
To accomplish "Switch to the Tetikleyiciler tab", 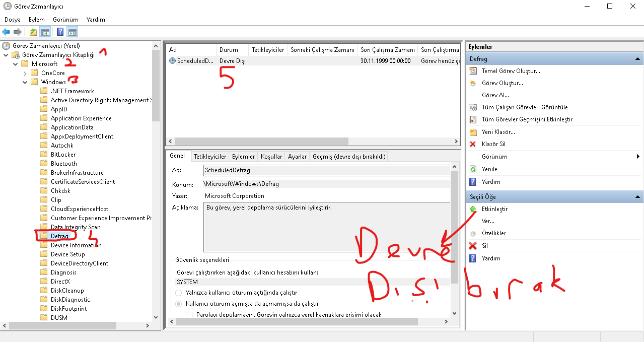I will (210, 157).
